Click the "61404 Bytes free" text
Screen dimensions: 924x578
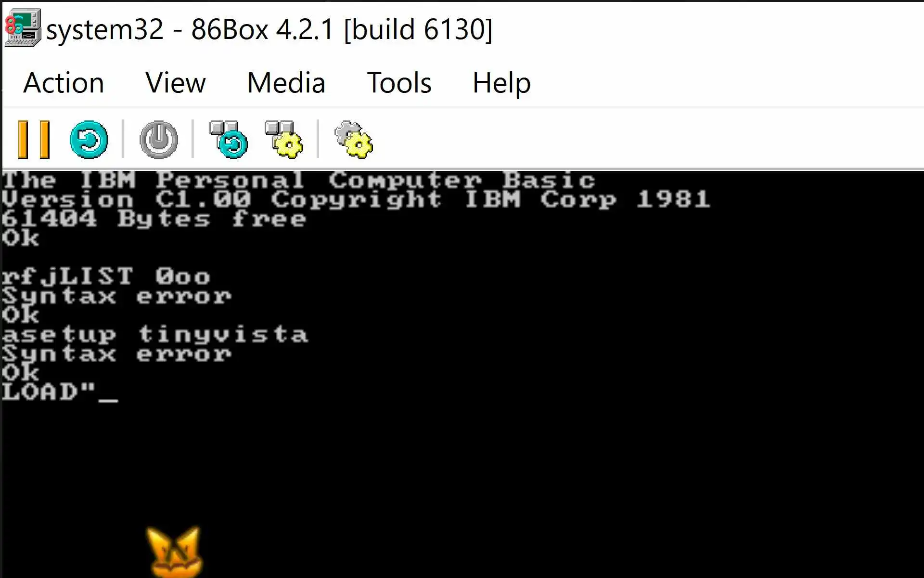154,219
